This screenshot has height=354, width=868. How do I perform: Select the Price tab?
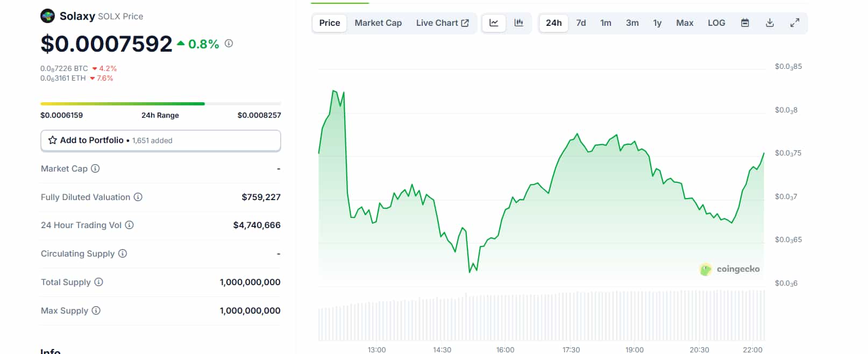pyautogui.click(x=330, y=23)
